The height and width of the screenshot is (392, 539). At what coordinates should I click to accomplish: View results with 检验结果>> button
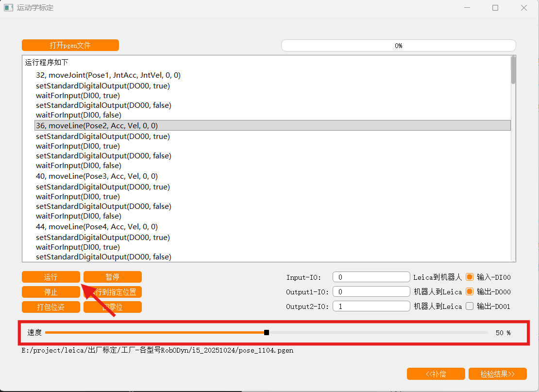coord(497,374)
